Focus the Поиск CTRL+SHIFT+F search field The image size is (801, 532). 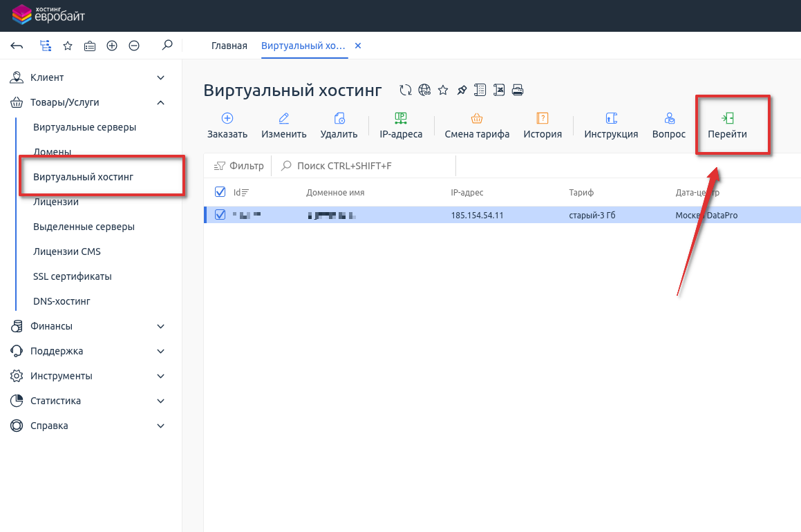tap(364, 166)
